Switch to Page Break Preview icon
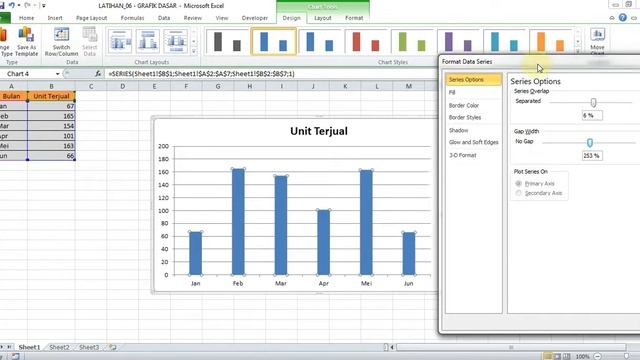This screenshot has width=640, height=360. click(x=567, y=356)
